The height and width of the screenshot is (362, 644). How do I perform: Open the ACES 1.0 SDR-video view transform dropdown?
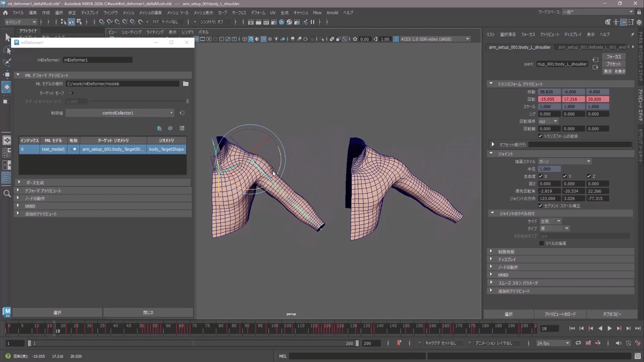435,39
